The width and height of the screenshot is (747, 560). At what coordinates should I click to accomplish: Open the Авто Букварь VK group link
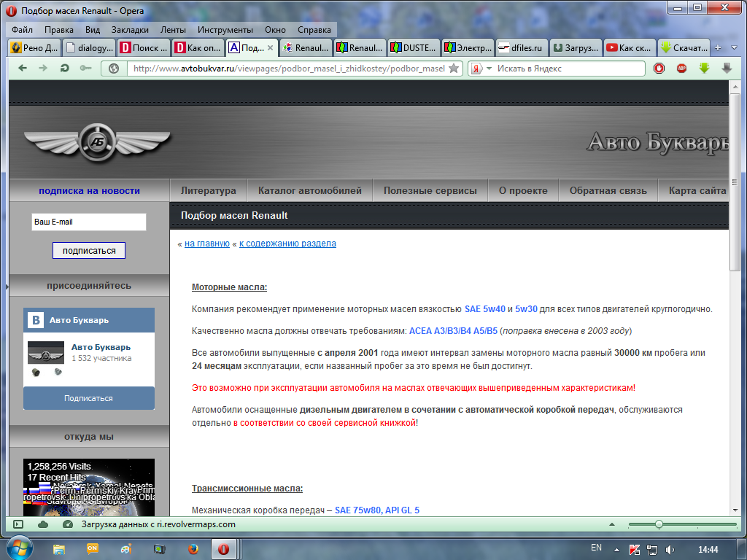point(101,347)
